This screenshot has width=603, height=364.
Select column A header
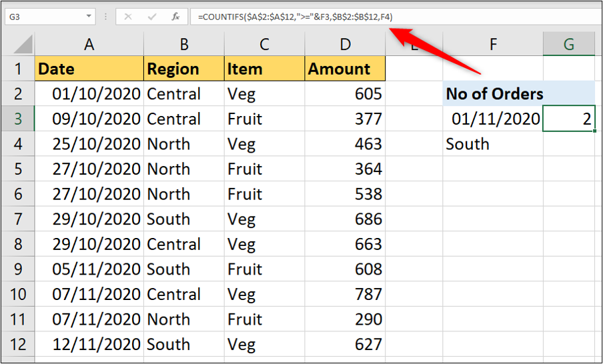(89, 44)
